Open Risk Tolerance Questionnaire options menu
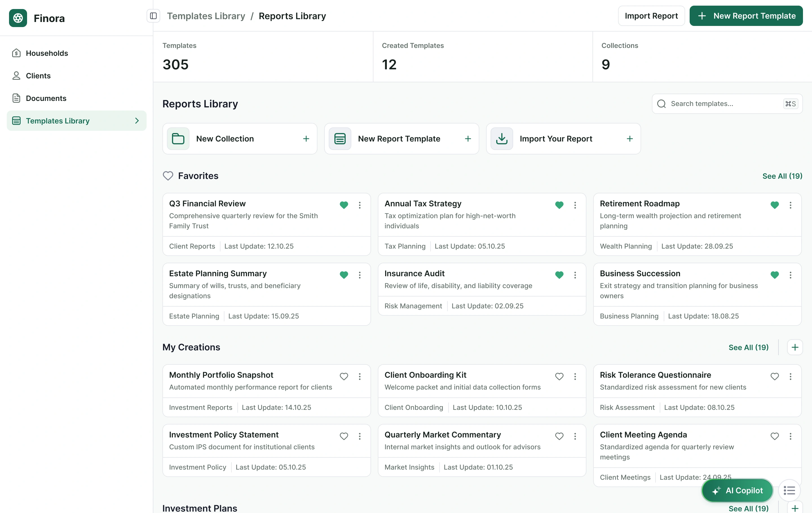Screen dimensions: 812x513 coord(790,376)
